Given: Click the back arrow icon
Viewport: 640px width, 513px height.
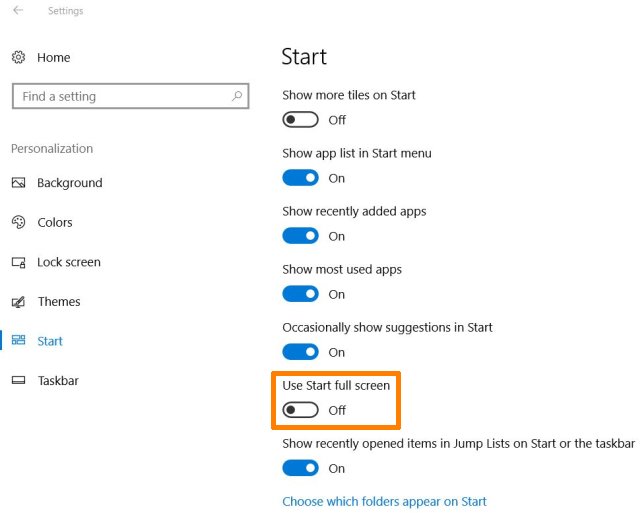Looking at the screenshot, I should point(18,10).
